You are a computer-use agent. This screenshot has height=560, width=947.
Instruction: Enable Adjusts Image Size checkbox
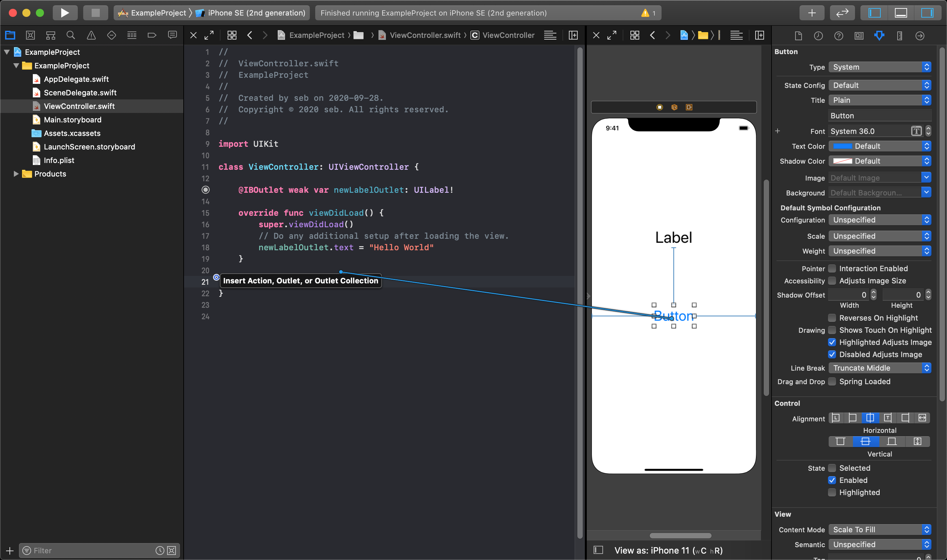pyautogui.click(x=832, y=281)
